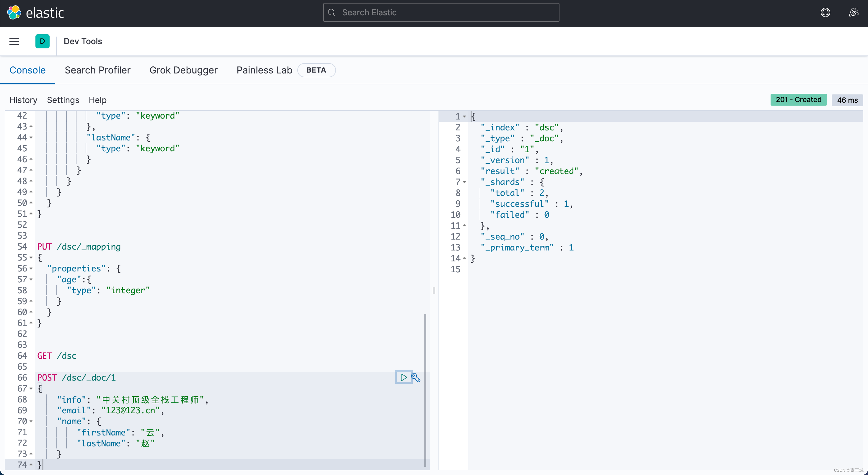Open the Search Profiler tab

97,70
